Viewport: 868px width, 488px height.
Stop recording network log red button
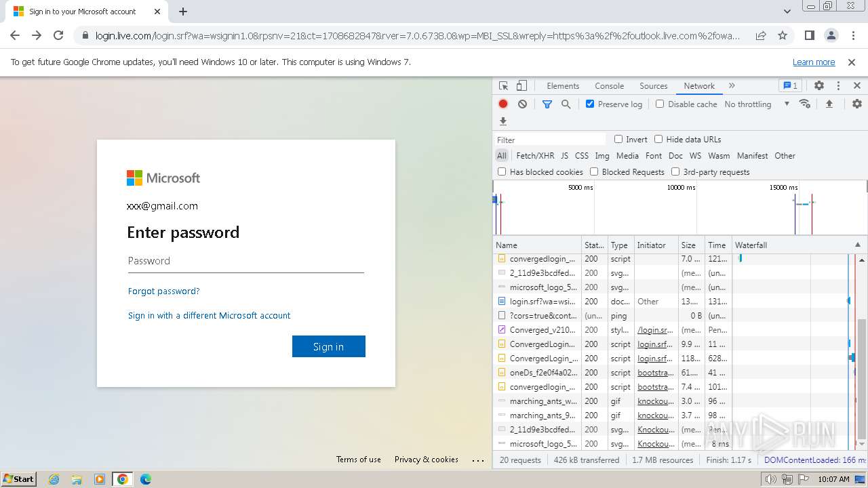[x=503, y=104]
